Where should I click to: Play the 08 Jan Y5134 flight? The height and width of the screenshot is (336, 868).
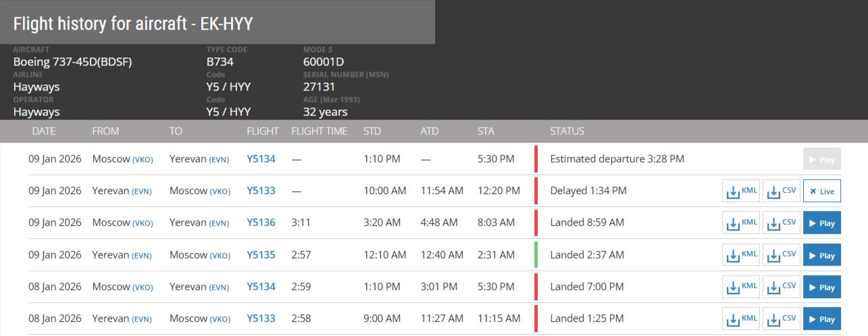[821, 287]
